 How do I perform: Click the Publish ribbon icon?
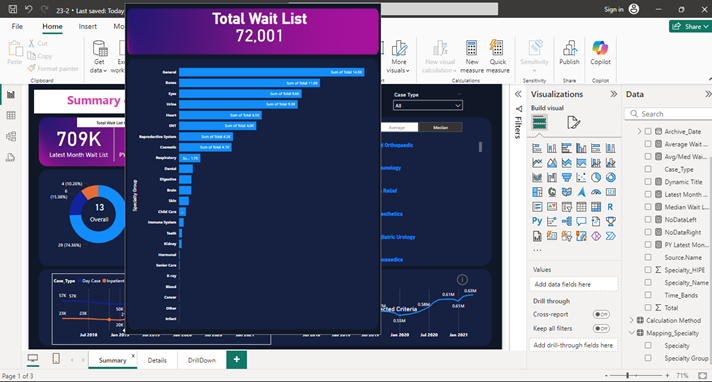click(x=569, y=52)
